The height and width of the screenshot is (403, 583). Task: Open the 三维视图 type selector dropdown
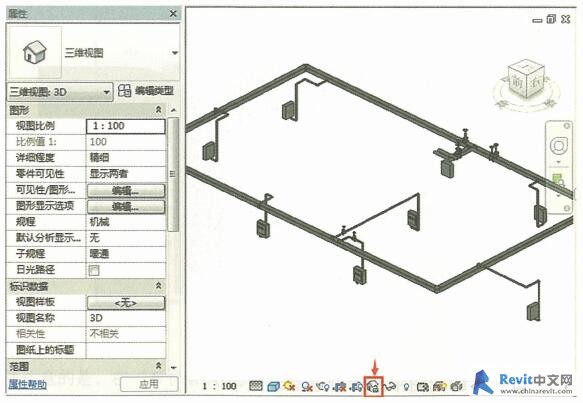click(174, 53)
